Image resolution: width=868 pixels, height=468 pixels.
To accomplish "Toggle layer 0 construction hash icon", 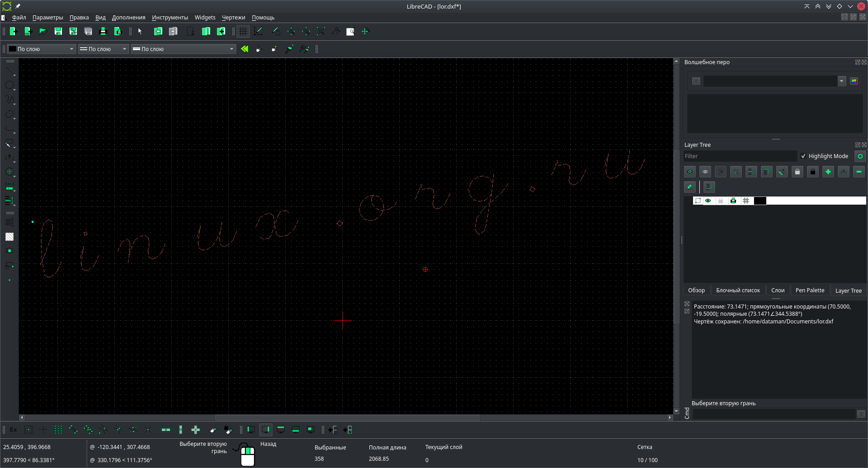I will (x=746, y=201).
